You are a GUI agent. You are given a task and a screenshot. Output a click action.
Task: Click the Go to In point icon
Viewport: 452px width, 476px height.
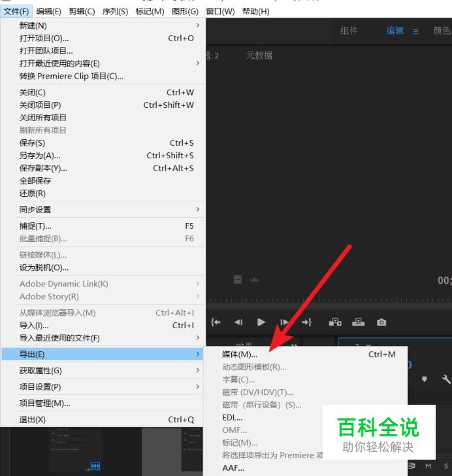(x=216, y=322)
